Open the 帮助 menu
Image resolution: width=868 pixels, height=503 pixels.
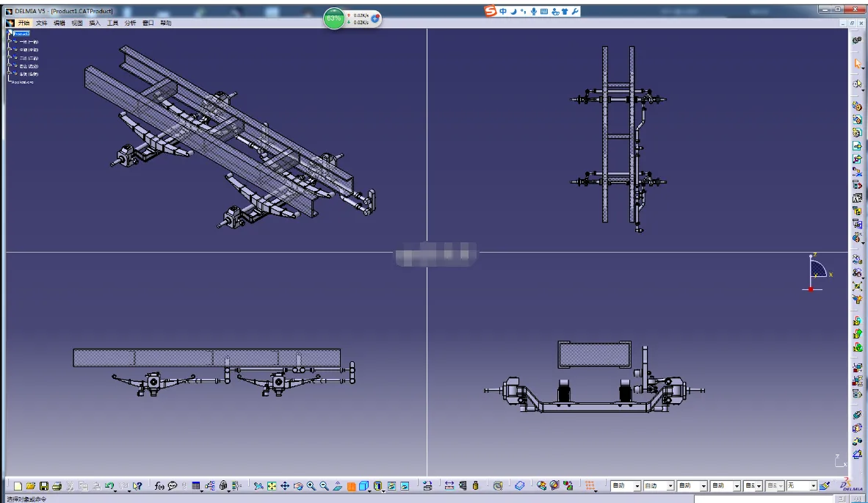click(x=165, y=23)
